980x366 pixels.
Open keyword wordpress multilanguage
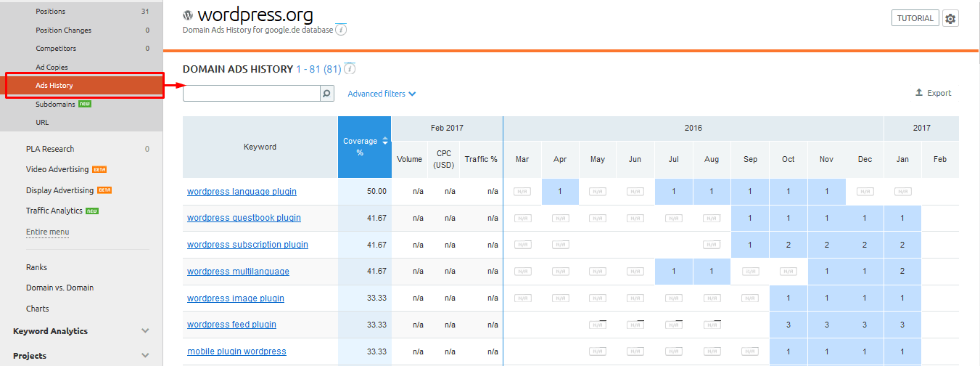(238, 272)
